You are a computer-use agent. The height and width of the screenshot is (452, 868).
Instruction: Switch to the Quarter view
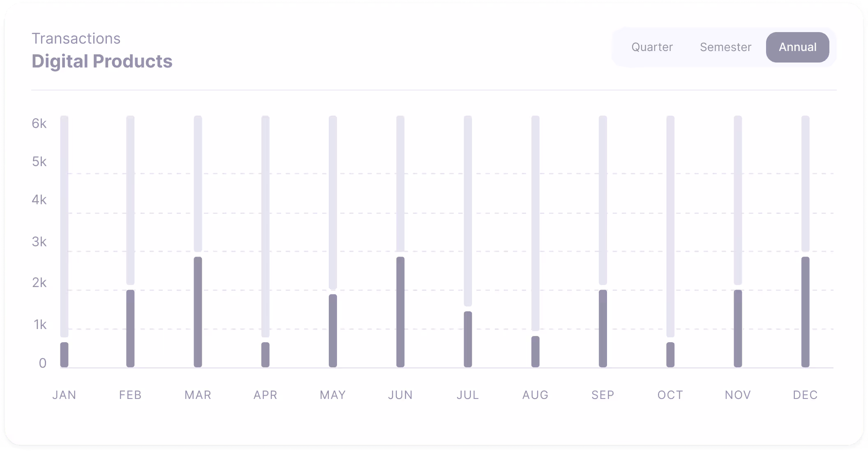652,47
